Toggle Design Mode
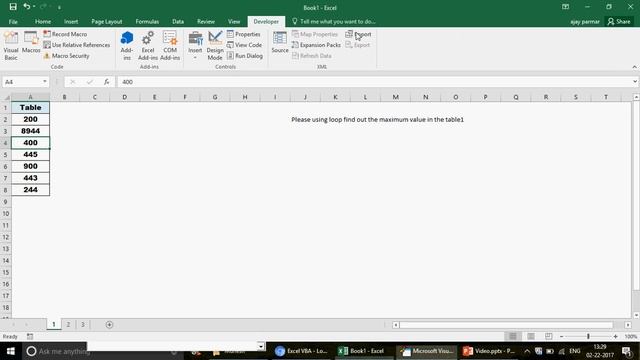640x360 pixels. point(215,46)
